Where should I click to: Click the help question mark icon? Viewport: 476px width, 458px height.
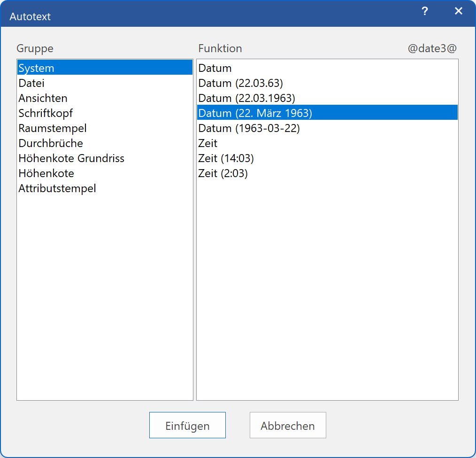point(424,12)
